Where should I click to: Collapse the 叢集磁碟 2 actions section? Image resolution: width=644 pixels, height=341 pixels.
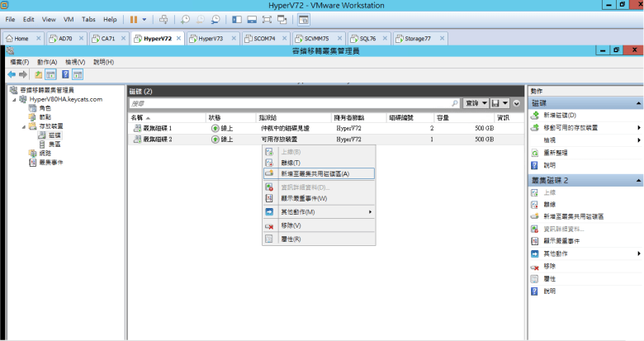(638, 179)
